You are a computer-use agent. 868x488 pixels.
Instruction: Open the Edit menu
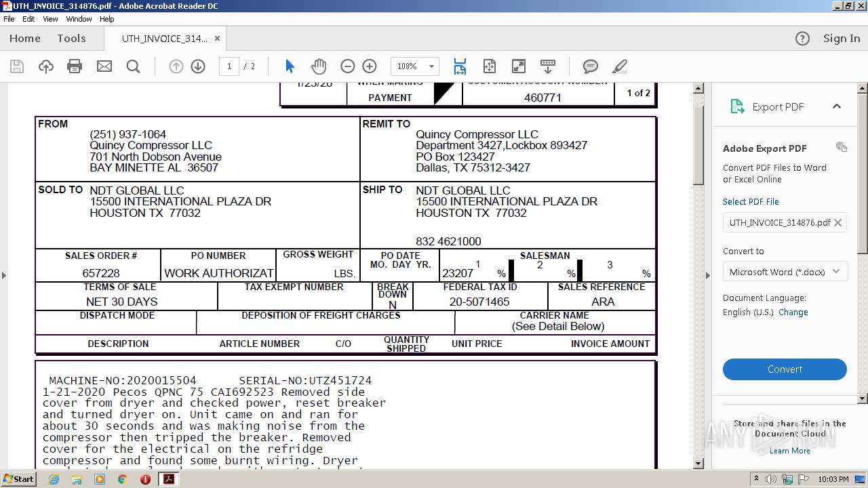[x=28, y=19]
